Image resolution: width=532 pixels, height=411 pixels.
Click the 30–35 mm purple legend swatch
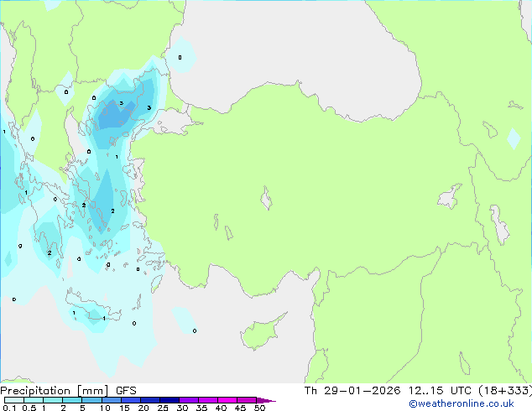189,400
